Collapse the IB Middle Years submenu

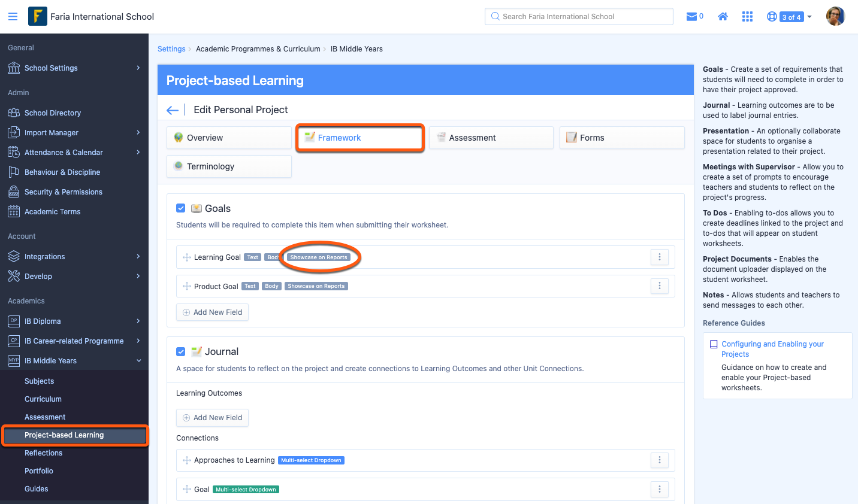point(138,360)
